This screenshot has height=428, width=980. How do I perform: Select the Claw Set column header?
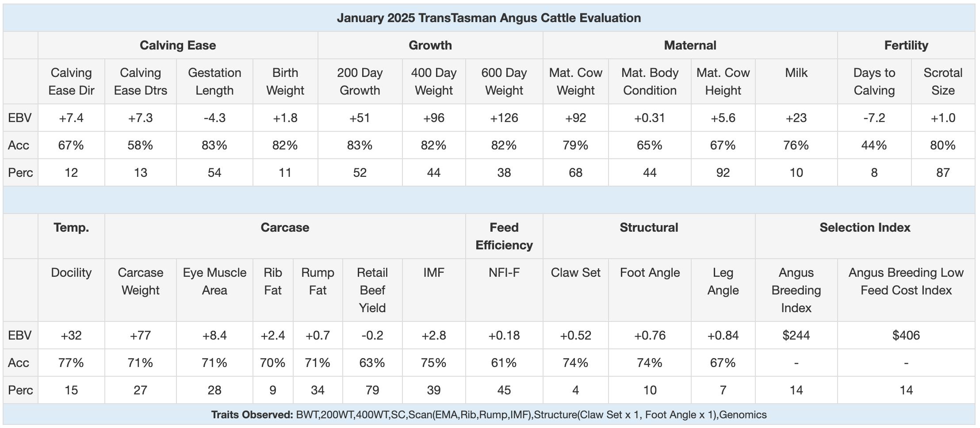pos(575,273)
